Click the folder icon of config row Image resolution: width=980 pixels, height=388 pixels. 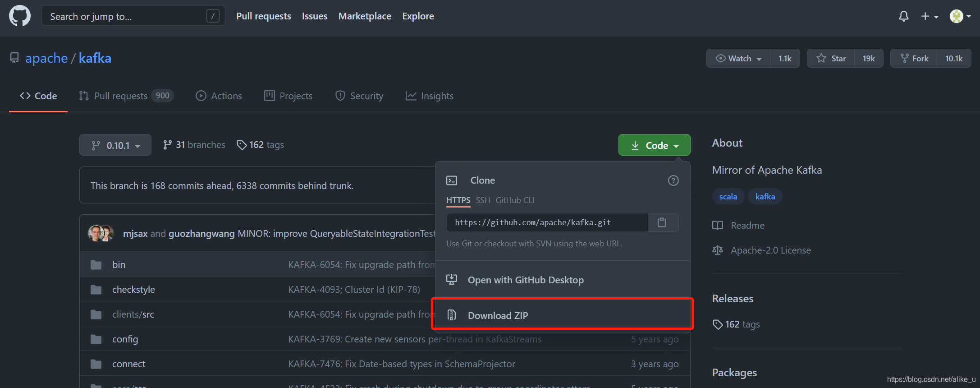96,339
